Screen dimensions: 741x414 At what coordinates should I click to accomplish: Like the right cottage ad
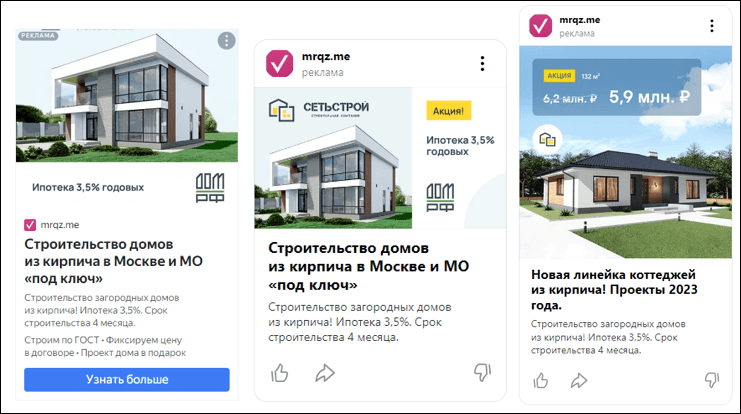click(541, 380)
